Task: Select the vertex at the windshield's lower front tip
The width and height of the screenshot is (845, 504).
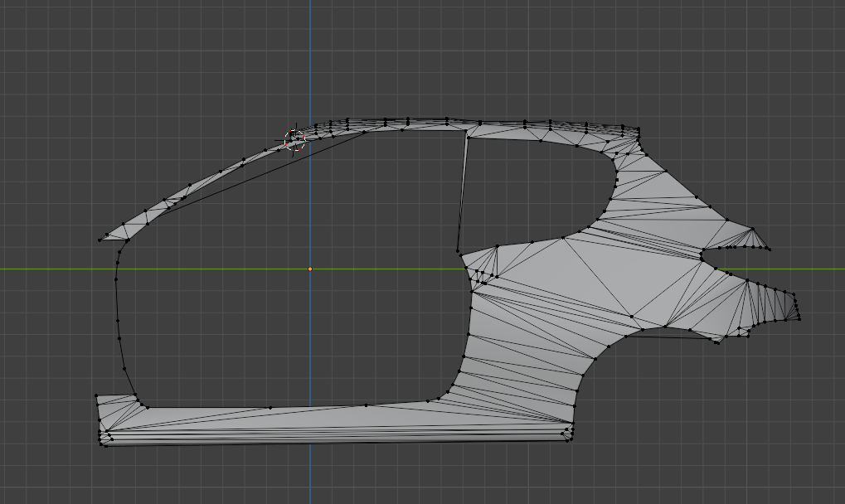Action: click(100, 240)
